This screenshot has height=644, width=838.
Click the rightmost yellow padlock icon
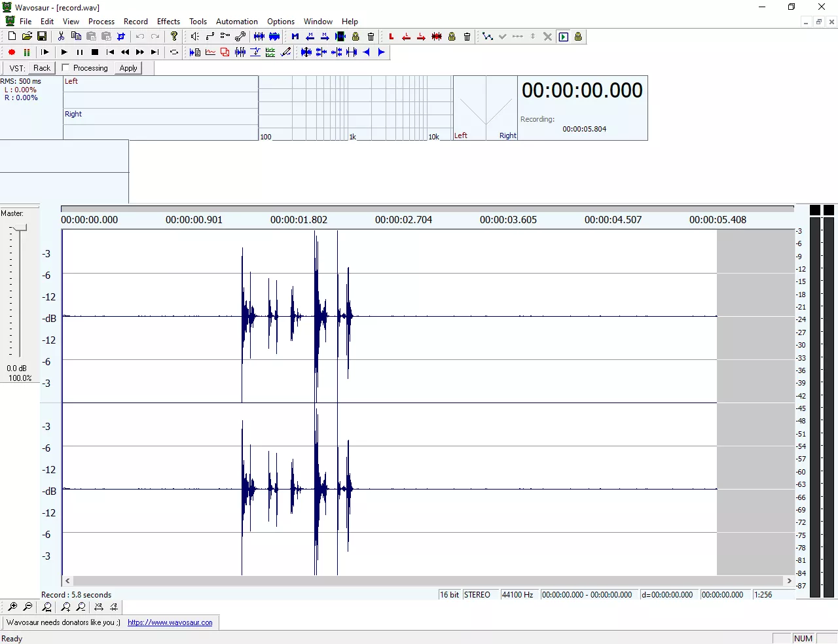pos(578,37)
